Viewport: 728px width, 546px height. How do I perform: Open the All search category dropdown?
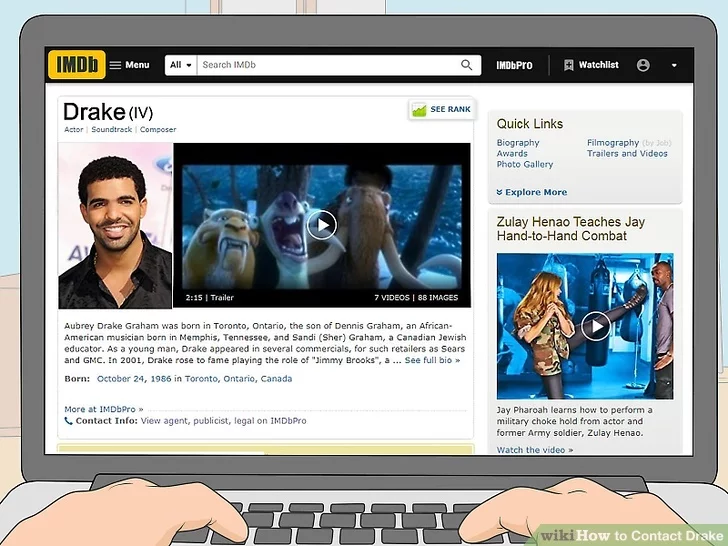tap(181, 65)
